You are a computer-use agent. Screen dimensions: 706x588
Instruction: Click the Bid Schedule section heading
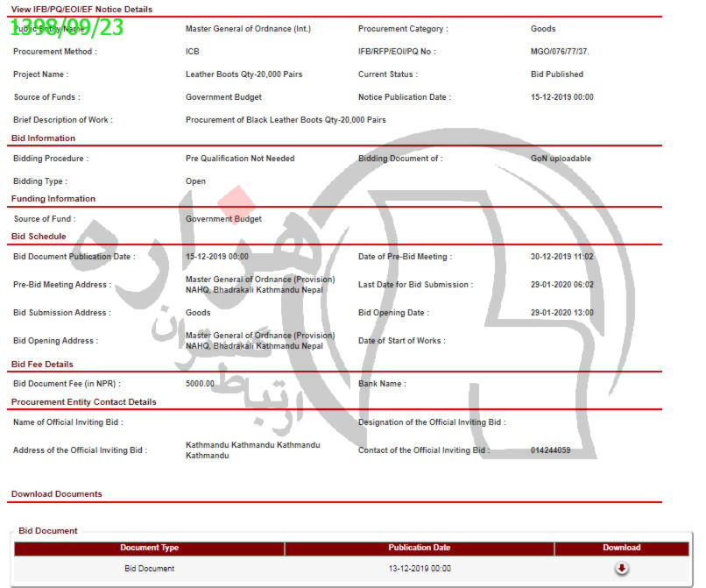(x=39, y=237)
